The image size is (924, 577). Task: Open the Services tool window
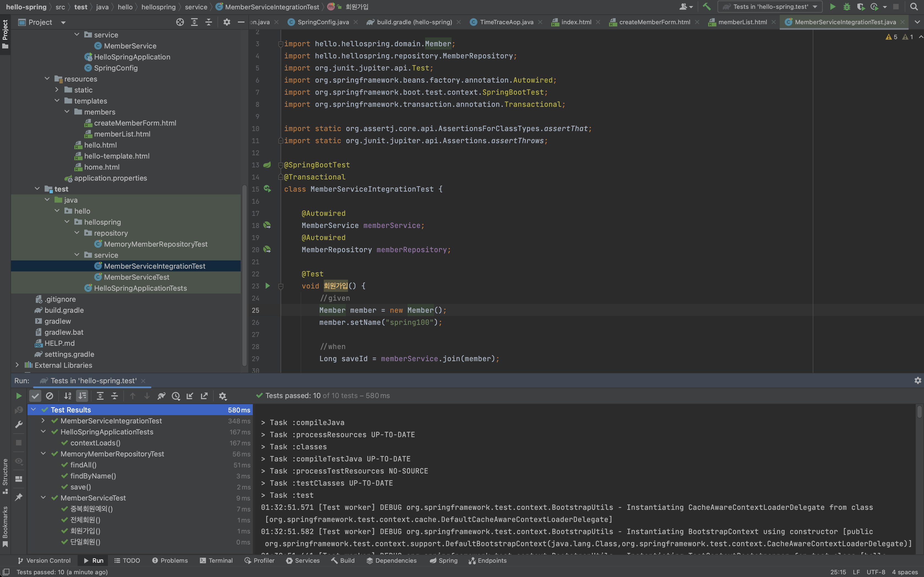(303, 560)
